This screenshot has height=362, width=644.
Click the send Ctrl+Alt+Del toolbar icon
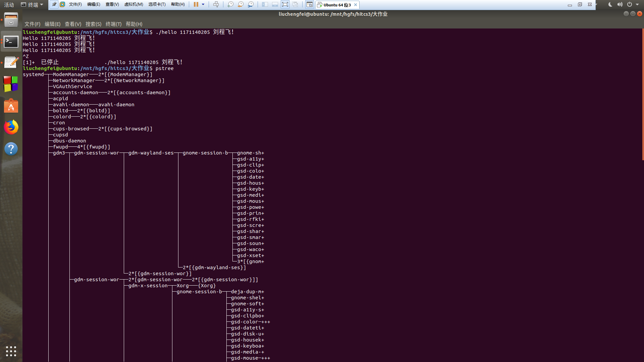216,5
